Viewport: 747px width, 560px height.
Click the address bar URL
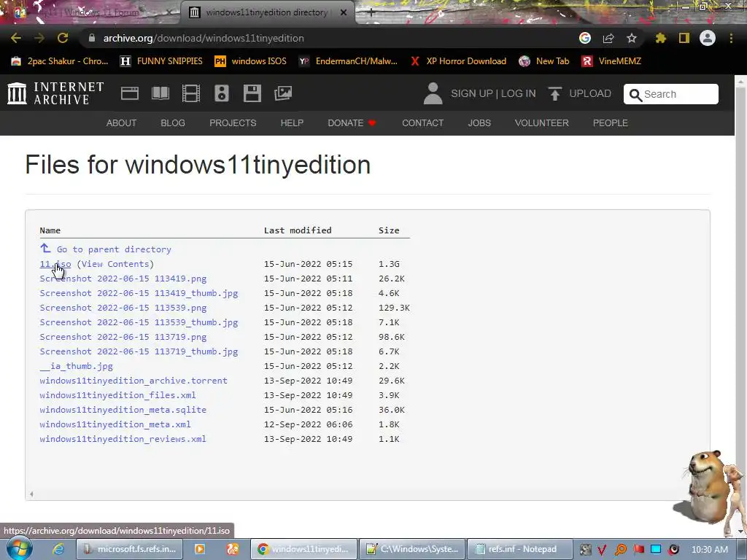point(204,38)
